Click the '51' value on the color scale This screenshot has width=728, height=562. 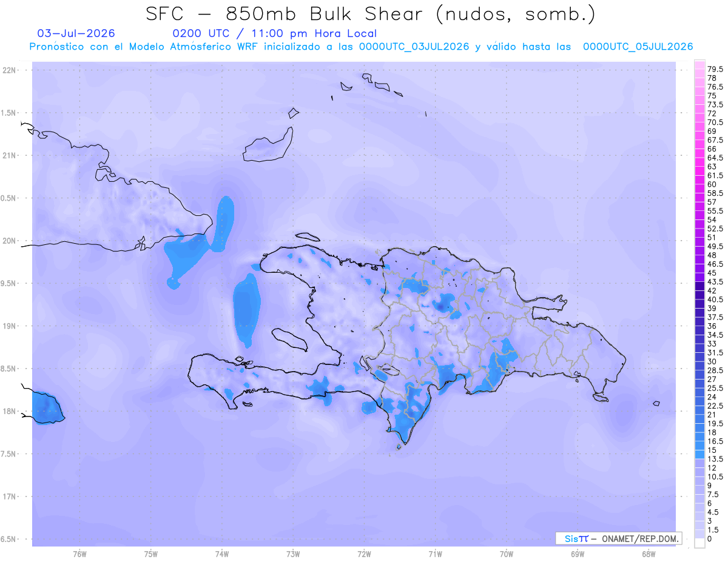(712, 237)
